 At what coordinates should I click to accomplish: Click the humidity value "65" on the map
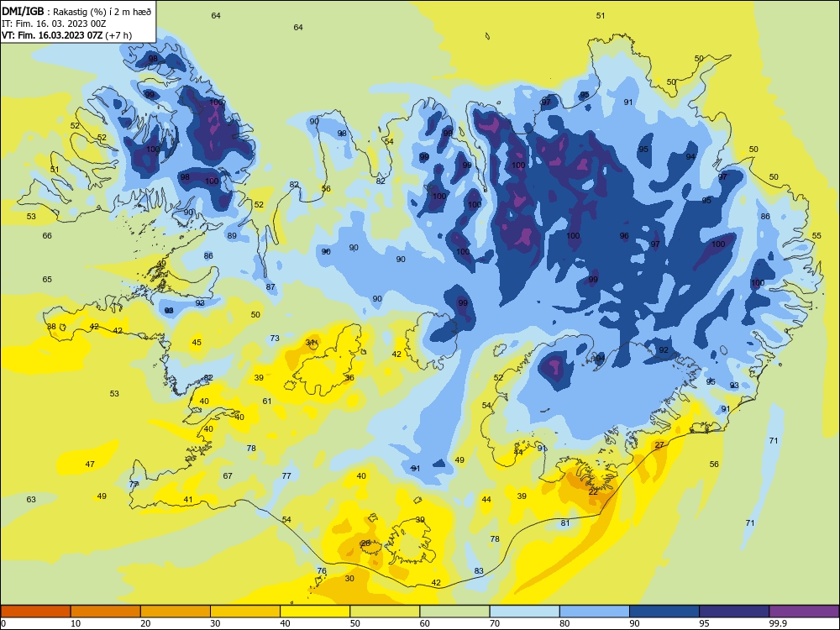point(47,279)
